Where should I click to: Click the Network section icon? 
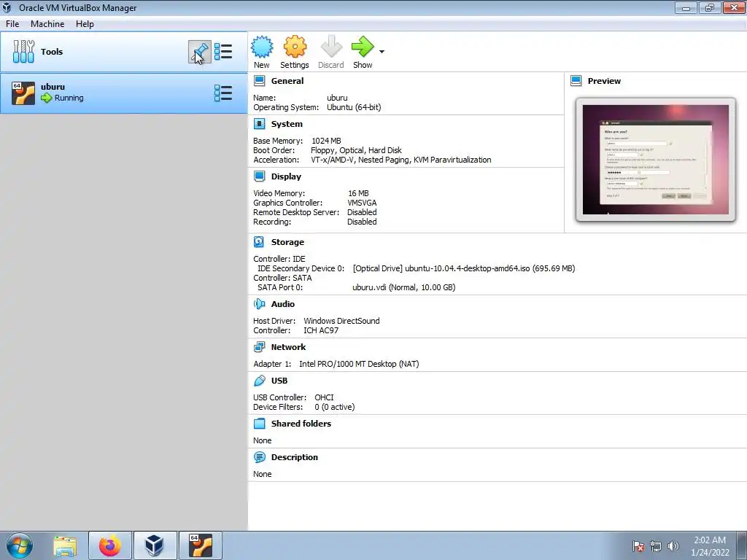tap(259, 347)
